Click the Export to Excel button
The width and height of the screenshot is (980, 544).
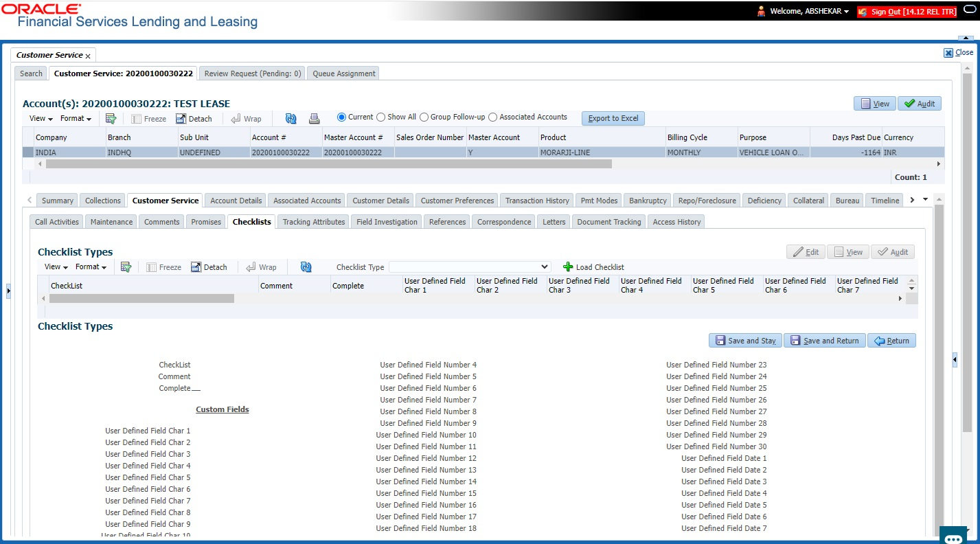613,118
